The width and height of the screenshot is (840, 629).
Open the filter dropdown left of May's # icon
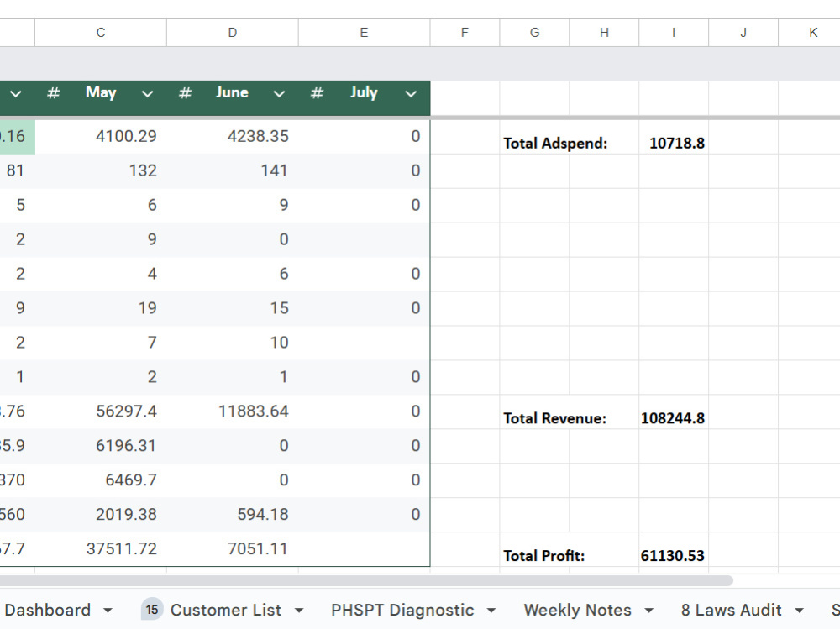point(15,94)
